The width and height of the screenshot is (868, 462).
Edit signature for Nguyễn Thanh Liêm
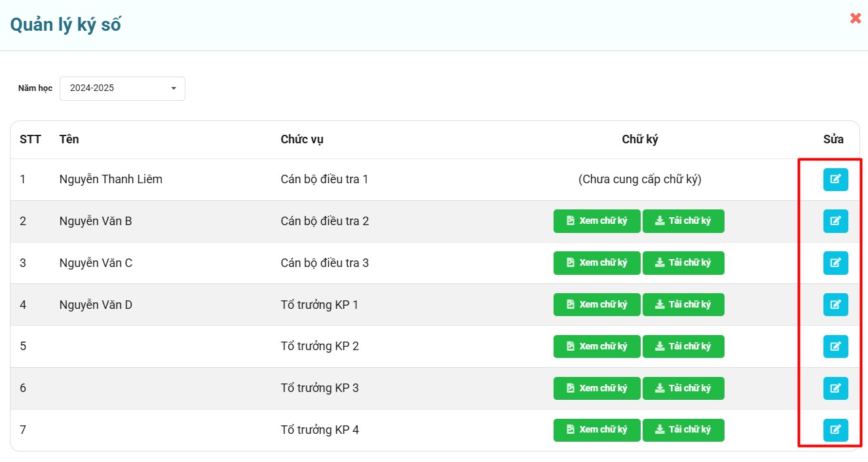[835, 179]
